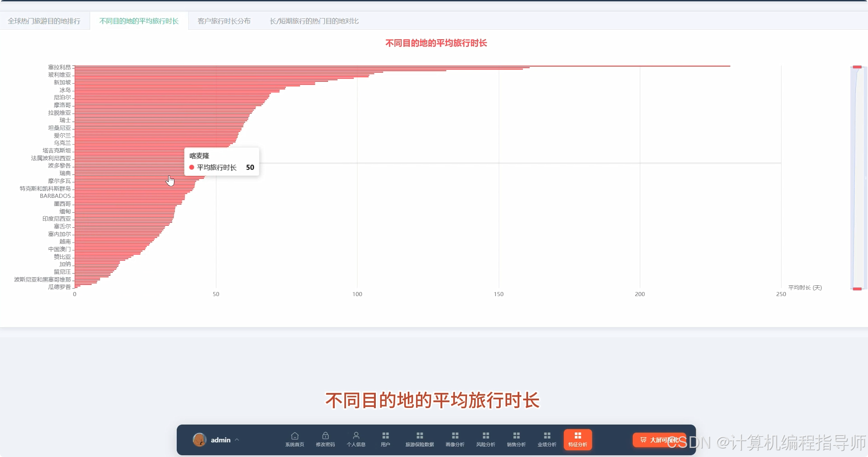Click top red handle of zoom slider
This screenshot has height=457, width=868.
[x=857, y=67]
